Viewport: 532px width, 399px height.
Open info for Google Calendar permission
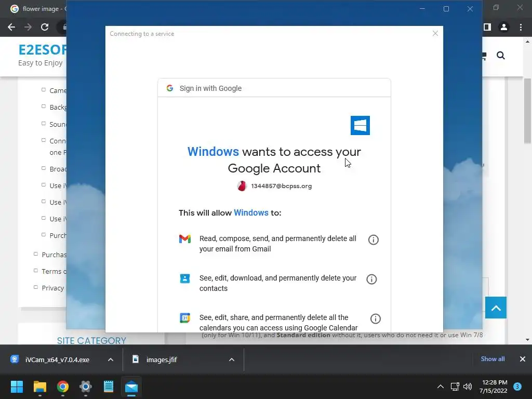375,318
